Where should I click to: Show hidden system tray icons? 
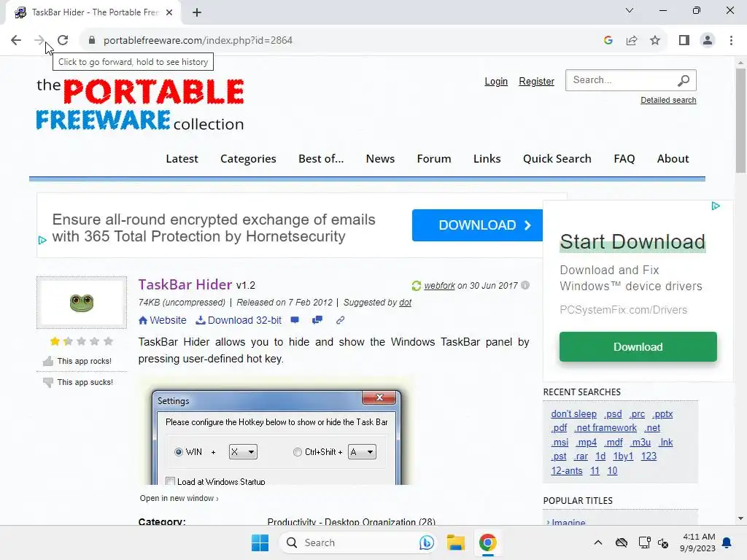click(x=598, y=542)
